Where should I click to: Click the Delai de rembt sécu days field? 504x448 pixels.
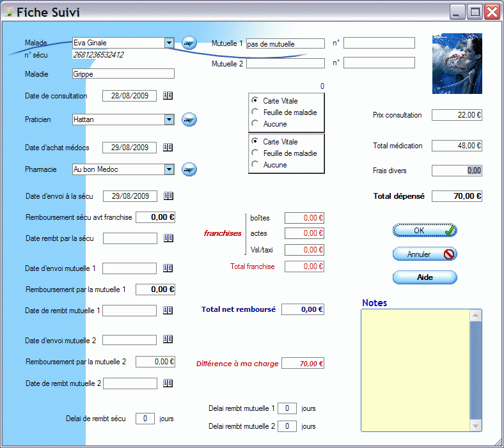pyautogui.click(x=145, y=419)
